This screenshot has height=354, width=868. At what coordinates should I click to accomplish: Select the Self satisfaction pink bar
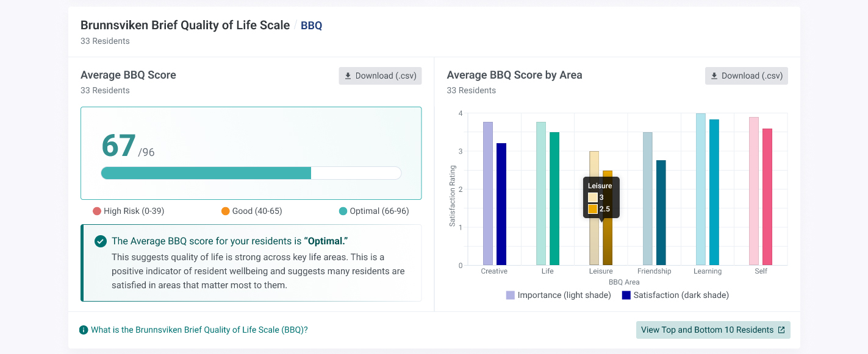(767, 197)
